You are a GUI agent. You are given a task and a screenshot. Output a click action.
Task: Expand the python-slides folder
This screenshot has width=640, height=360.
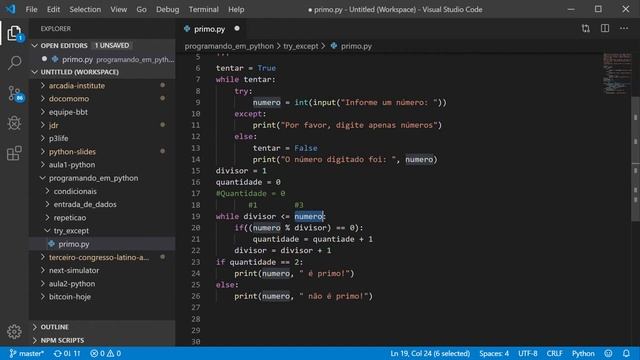(x=102, y=151)
